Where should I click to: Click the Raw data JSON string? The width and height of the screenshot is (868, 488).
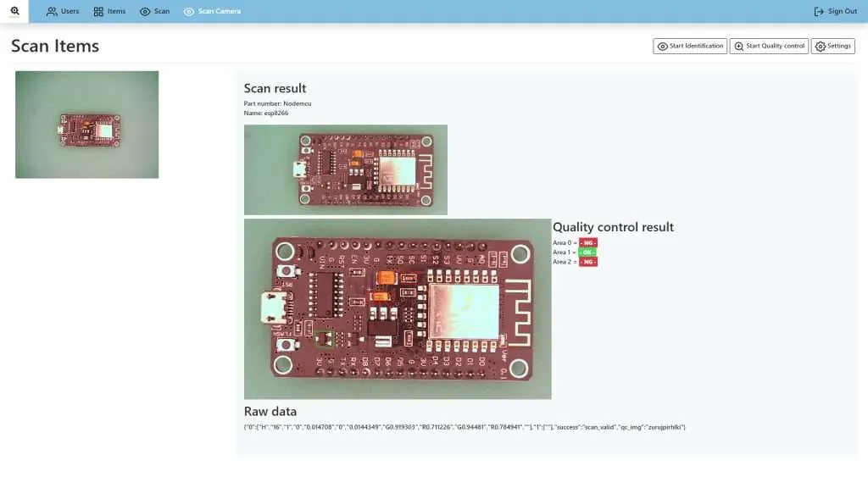465,427
